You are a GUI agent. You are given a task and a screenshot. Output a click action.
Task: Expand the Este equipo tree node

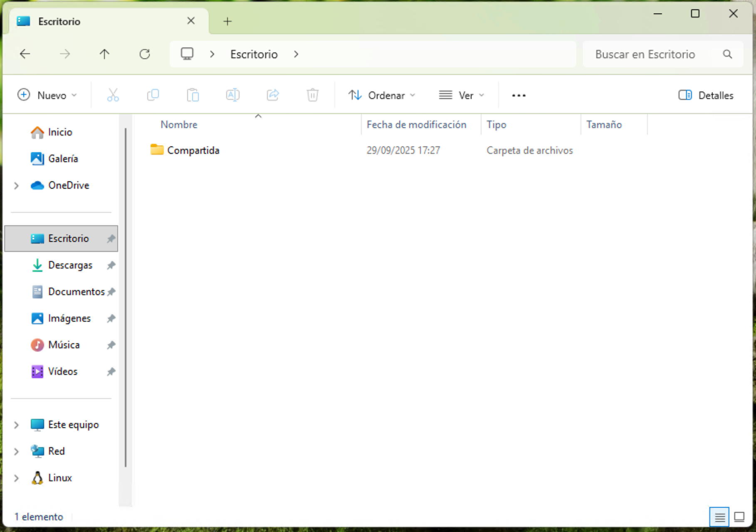[16, 425]
